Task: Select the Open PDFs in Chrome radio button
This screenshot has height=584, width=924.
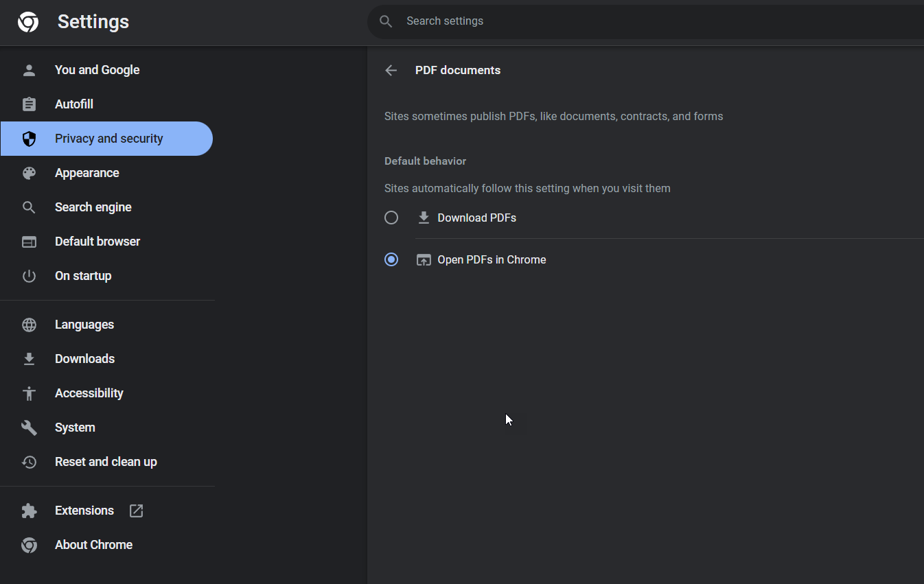Action: (x=391, y=259)
